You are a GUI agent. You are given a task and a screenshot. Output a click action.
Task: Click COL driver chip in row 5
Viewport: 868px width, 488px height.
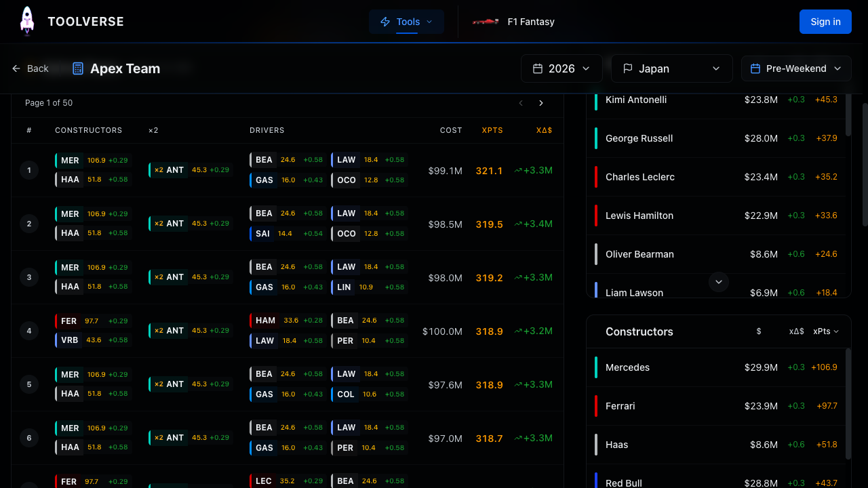pos(370,394)
